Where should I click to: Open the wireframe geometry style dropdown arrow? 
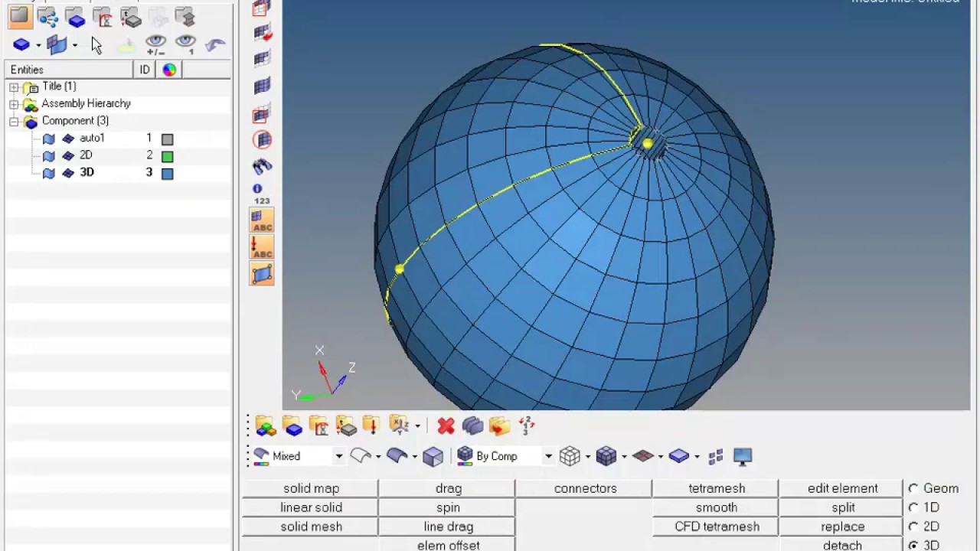point(378,457)
